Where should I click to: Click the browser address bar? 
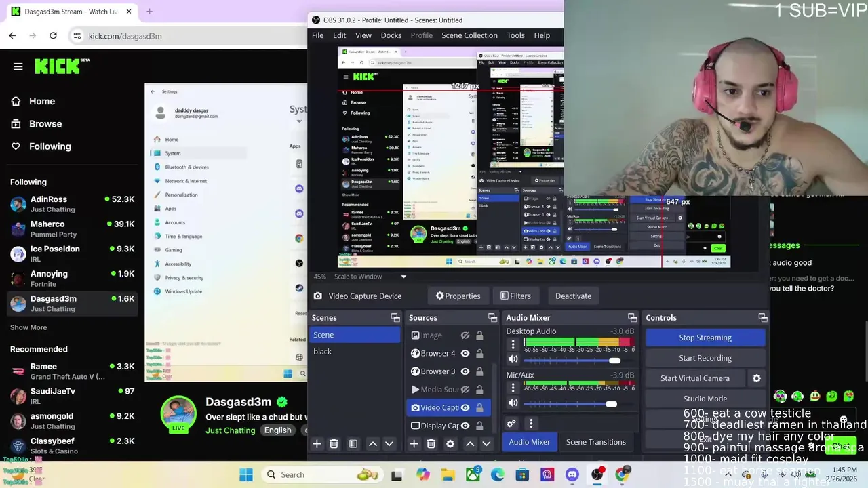click(190, 35)
